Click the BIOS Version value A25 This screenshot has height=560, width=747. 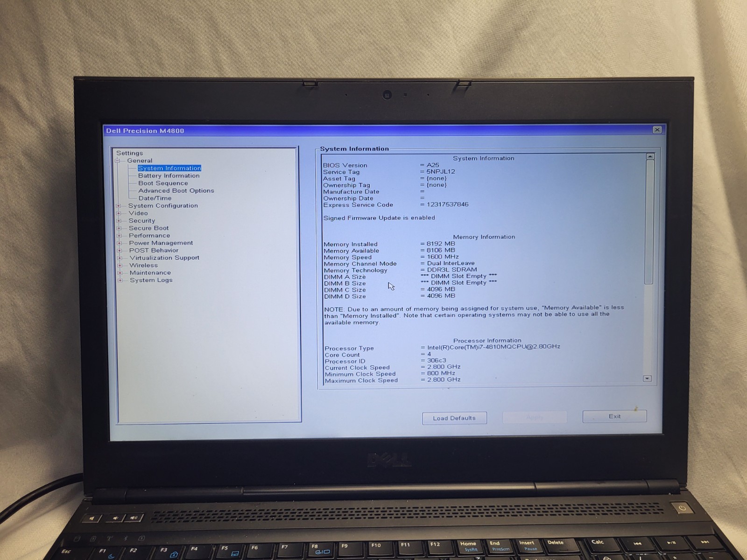433,165
